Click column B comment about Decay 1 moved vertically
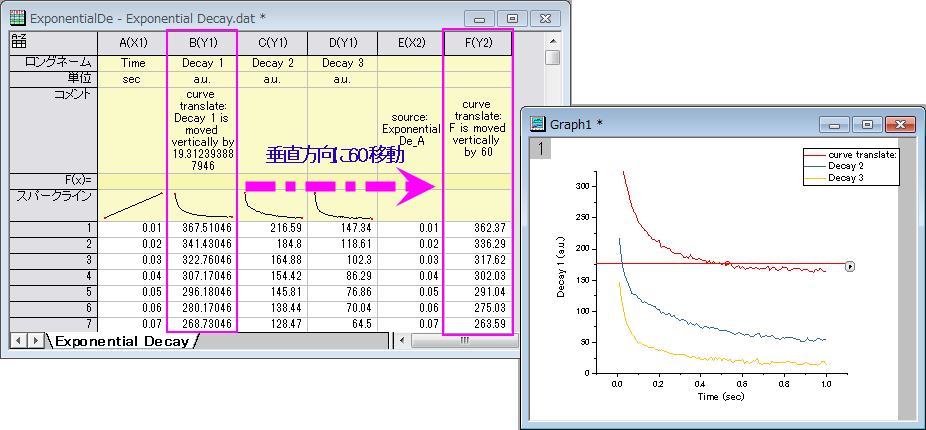The image size is (926, 430). (203, 130)
